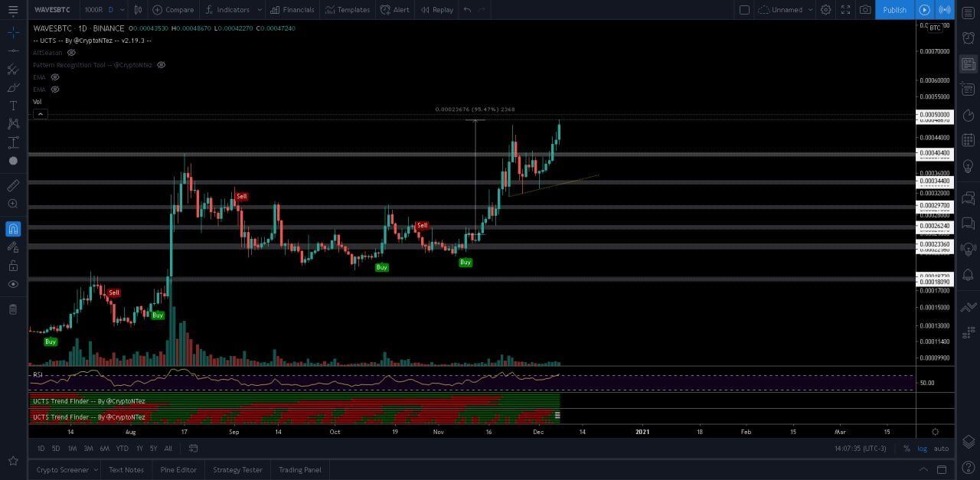This screenshot has height=480, width=980.
Task: Open the select layout square
Action: (744, 10)
